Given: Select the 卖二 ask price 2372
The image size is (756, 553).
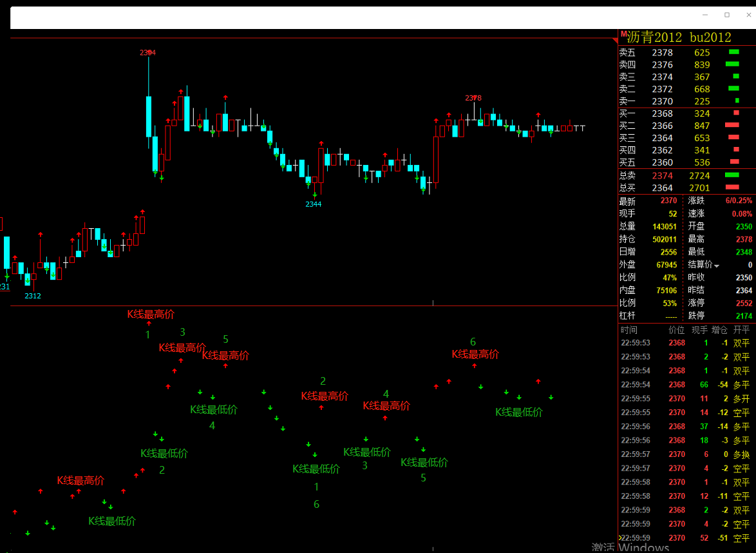Looking at the screenshot, I should (662, 90).
